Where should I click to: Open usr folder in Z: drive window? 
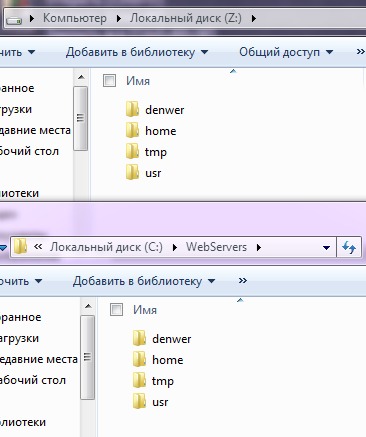click(x=144, y=173)
